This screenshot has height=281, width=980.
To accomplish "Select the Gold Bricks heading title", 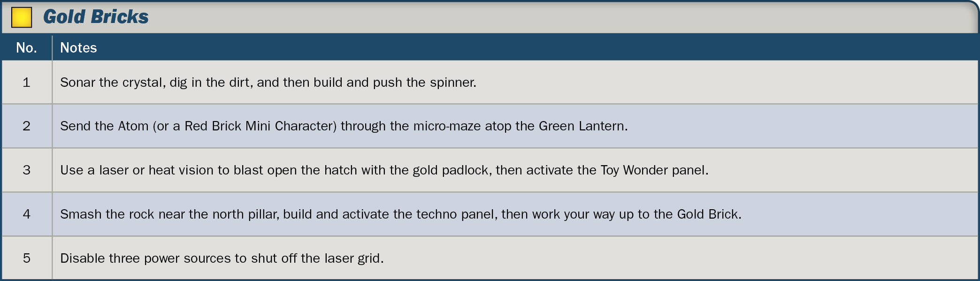I will click(x=96, y=17).
